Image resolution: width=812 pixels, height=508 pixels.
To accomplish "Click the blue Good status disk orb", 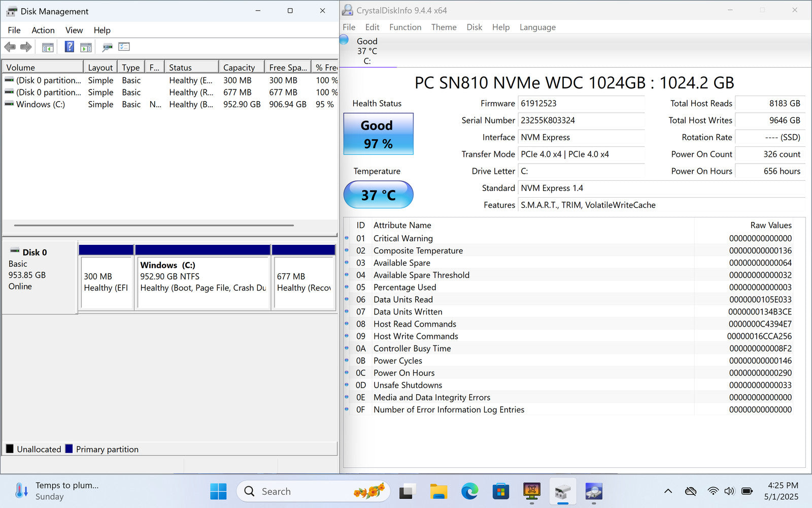I will 344,40.
